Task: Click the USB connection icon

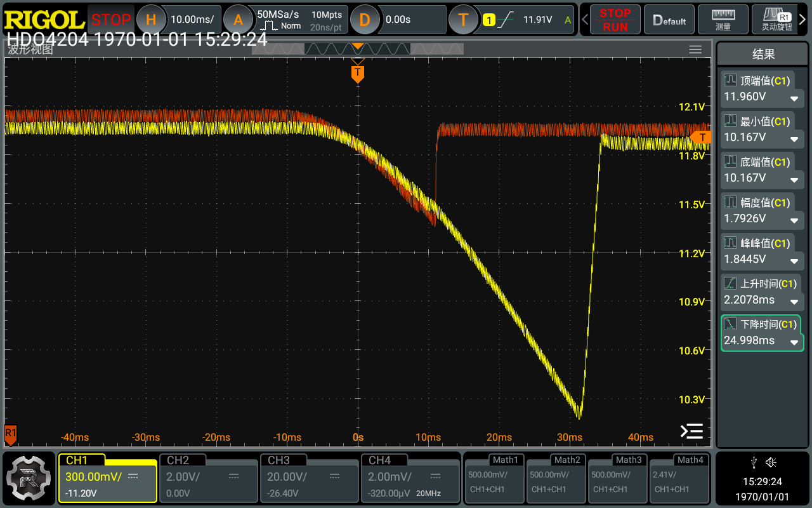Action: tap(753, 462)
